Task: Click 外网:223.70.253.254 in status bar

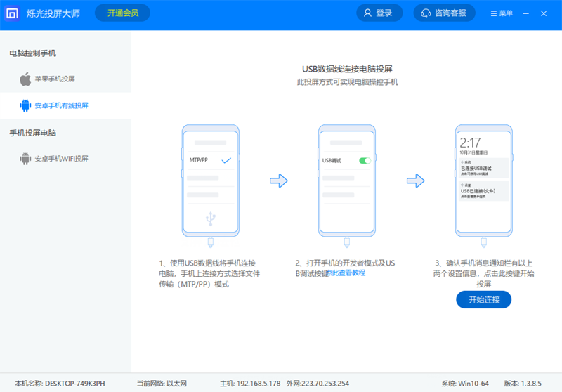Action: (x=318, y=384)
